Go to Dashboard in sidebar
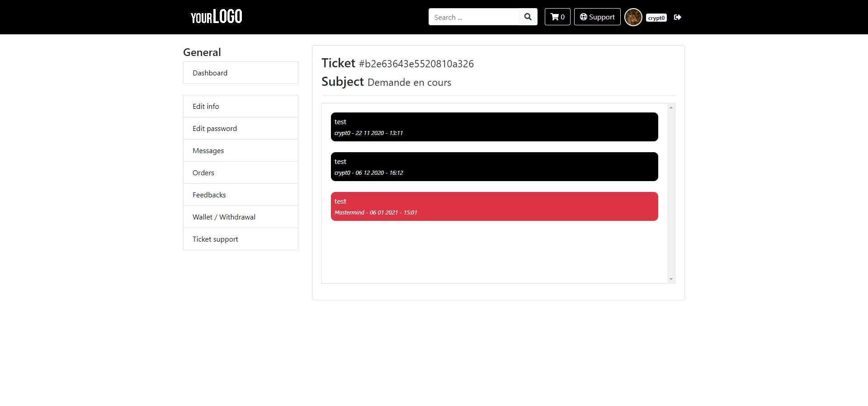Viewport: 868px width, 406px height. point(241,73)
